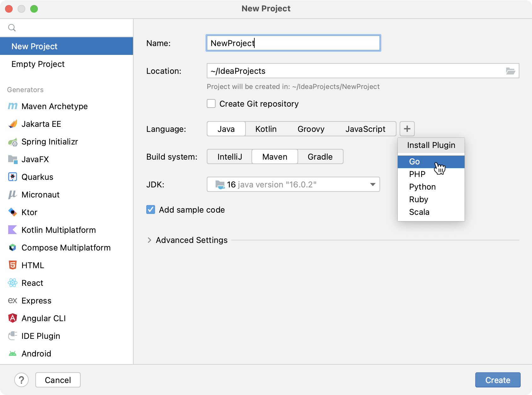Select the Micronaut label in Generators list

(41, 195)
